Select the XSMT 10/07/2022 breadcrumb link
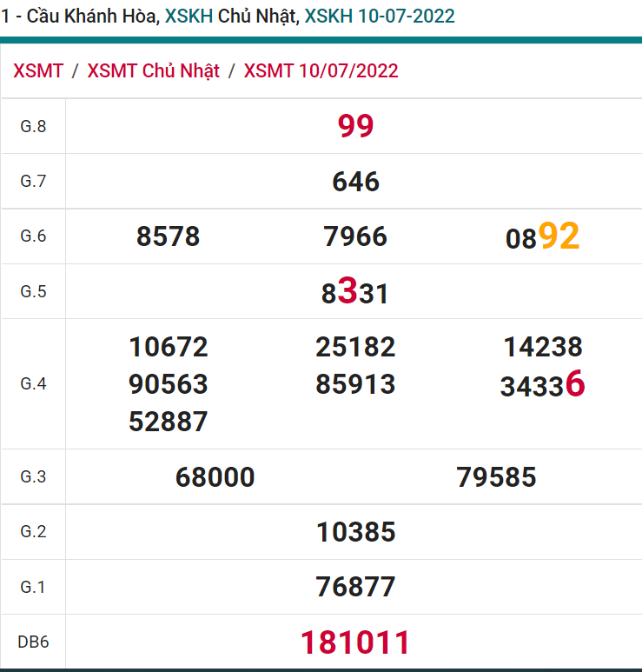The width and height of the screenshot is (642, 672). [x=321, y=70]
